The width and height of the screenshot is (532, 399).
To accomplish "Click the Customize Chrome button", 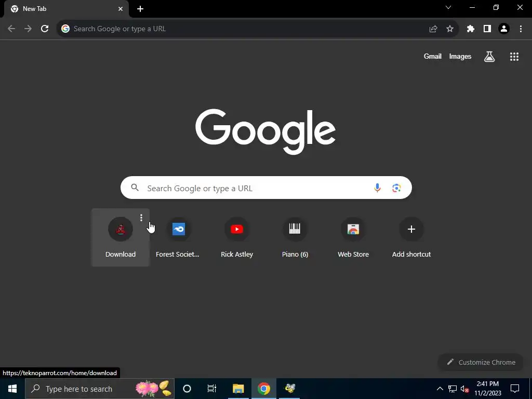I will pos(481,362).
